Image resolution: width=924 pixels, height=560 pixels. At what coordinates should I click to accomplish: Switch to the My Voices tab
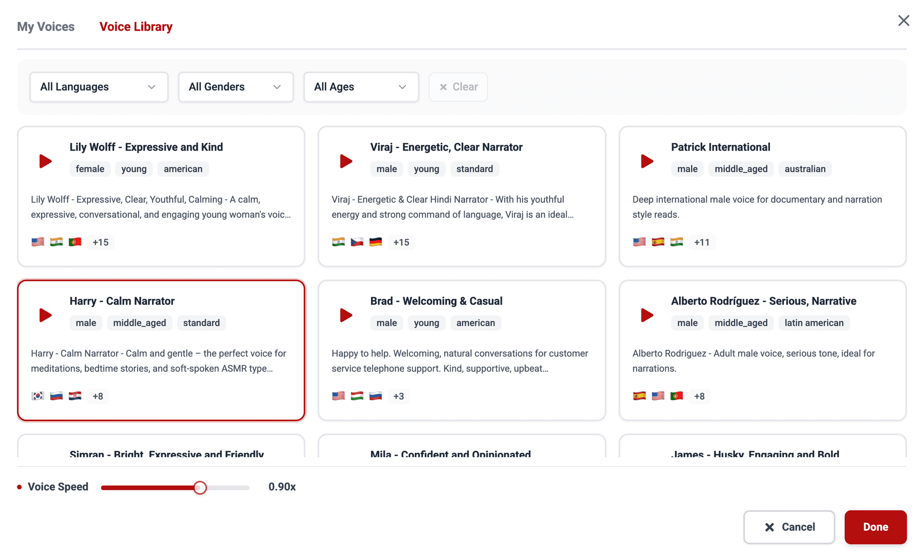pyautogui.click(x=46, y=26)
